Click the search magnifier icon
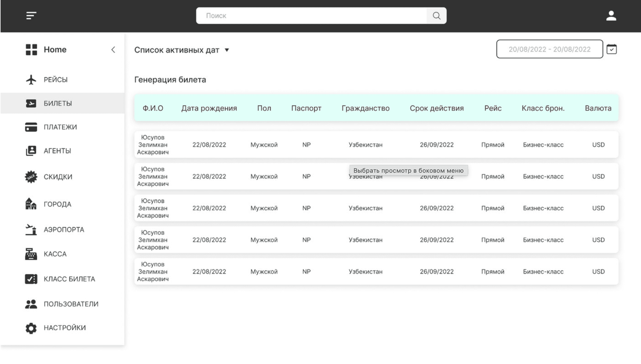The height and width of the screenshot is (364, 641). tap(436, 16)
